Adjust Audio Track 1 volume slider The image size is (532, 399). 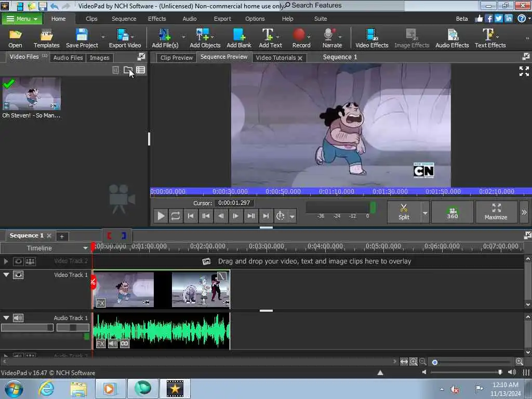click(27, 327)
